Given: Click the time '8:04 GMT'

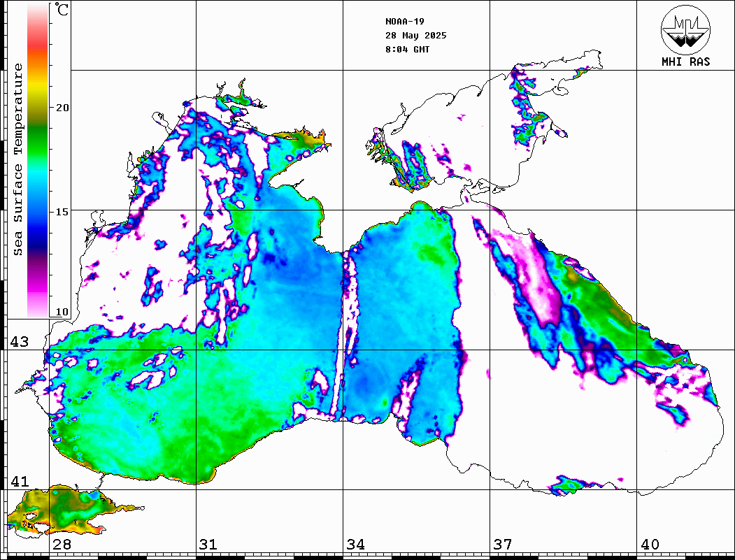Looking at the screenshot, I should (x=407, y=50).
